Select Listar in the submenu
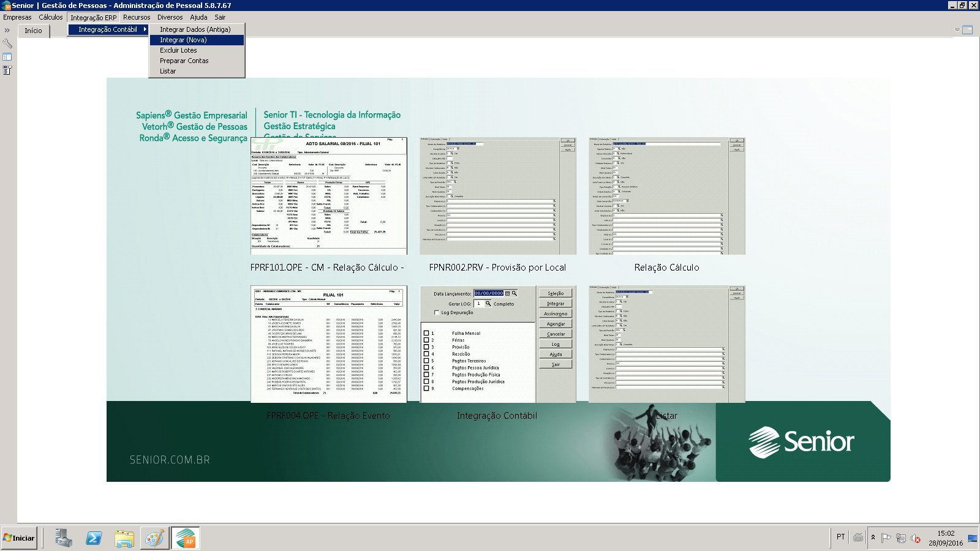 [197, 71]
